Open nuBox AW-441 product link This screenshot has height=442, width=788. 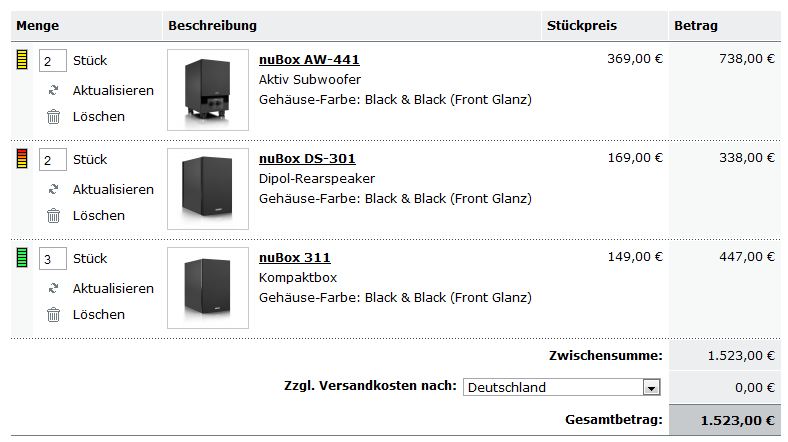308,60
